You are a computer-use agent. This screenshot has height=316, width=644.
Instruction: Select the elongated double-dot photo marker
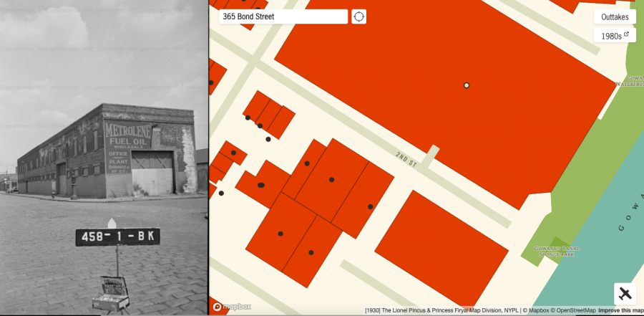coord(260,185)
